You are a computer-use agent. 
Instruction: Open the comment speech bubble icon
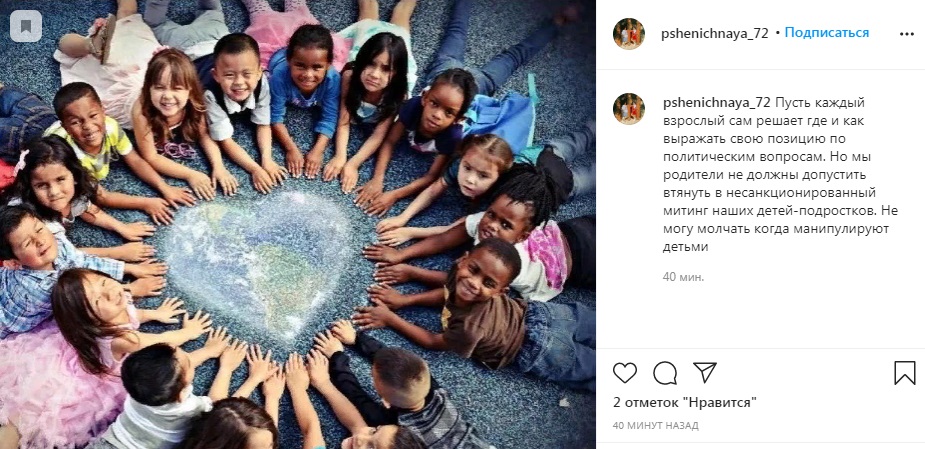(x=665, y=373)
